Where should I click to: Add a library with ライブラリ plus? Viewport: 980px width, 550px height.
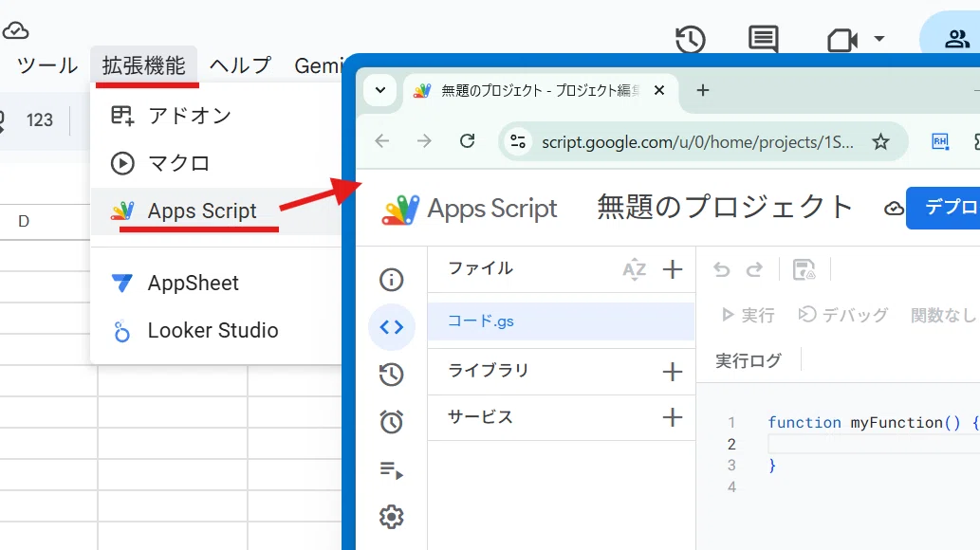coord(673,372)
